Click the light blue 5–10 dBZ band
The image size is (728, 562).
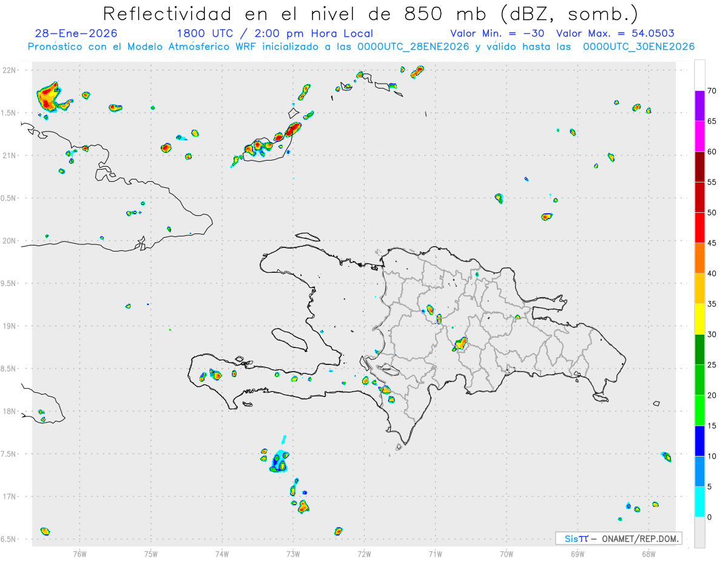(x=699, y=471)
